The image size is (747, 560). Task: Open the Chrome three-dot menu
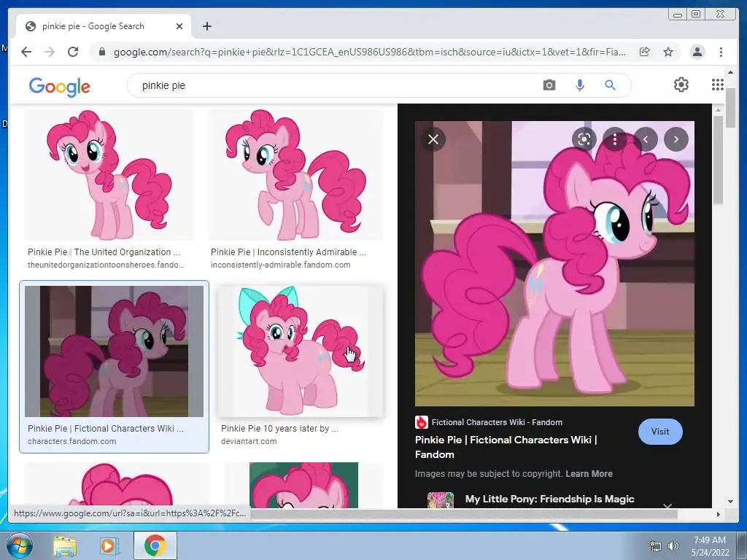(x=721, y=52)
